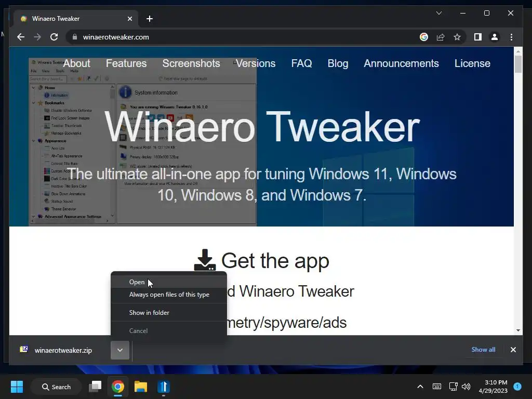Viewport: 532px width, 399px height.
Task: Open the About page link
Action: tap(77, 63)
